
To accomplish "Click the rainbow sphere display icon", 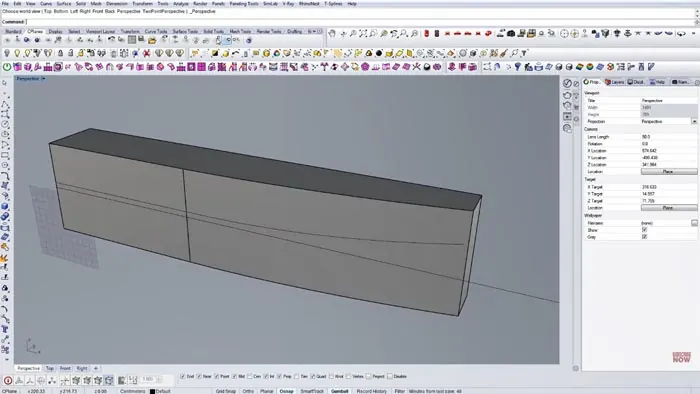I will point(590,67).
